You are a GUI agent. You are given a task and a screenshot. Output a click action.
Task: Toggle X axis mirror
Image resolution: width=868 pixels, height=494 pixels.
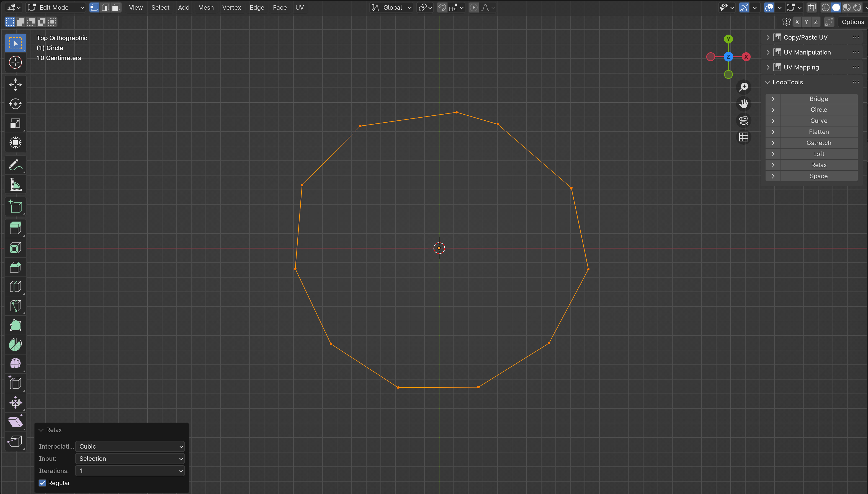(x=797, y=22)
